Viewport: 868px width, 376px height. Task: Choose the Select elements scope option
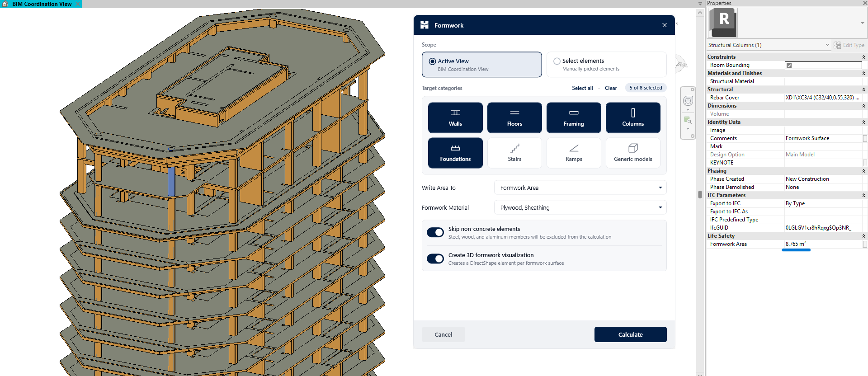[x=607, y=65]
